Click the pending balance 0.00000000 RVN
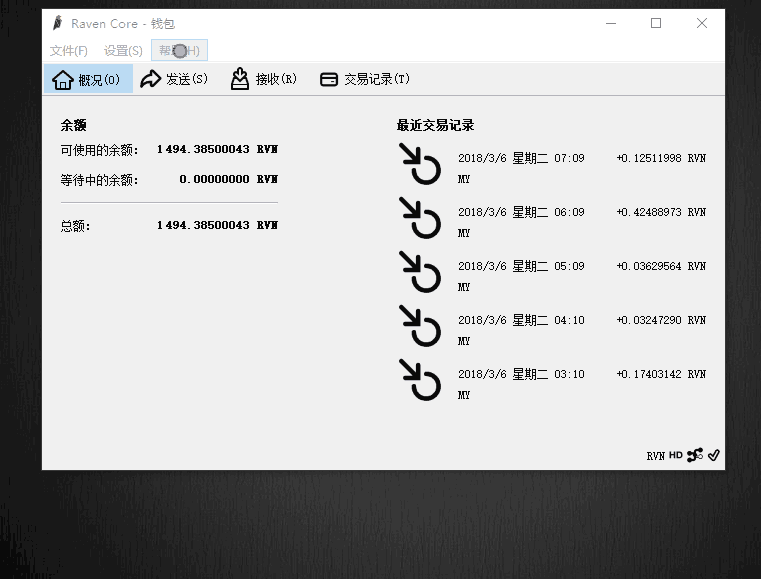Screen dimensions: 761x579 (228, 179)
